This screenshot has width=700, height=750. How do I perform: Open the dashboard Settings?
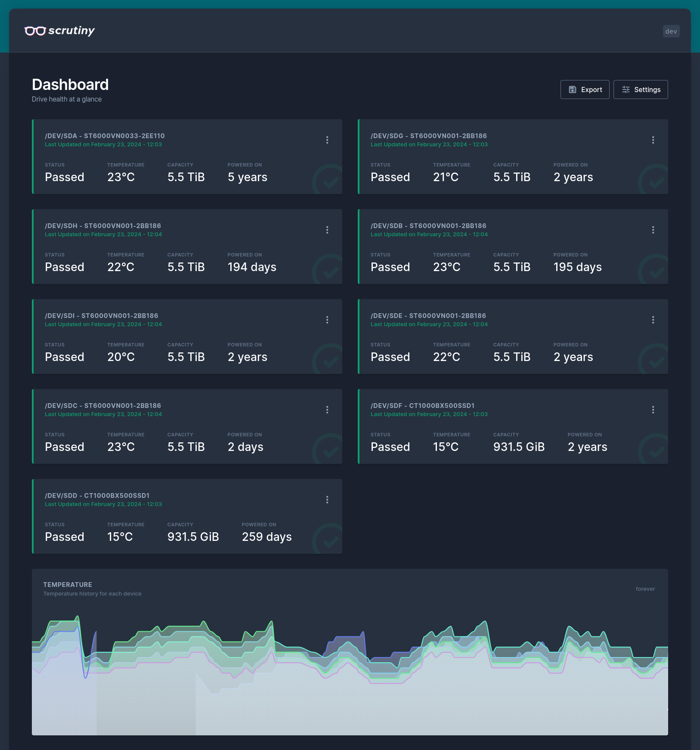641,90
